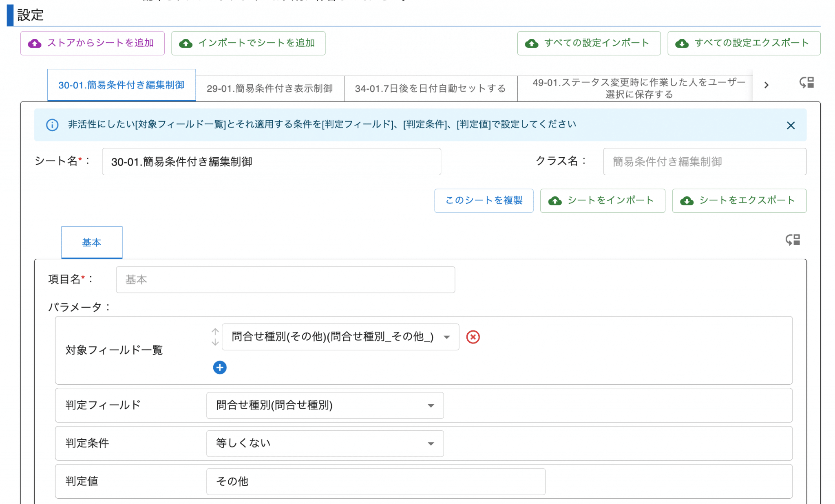This screenshot has width=835, height=504.
Task: Click the 非活性にしたい notice message text
Action: 322,124
